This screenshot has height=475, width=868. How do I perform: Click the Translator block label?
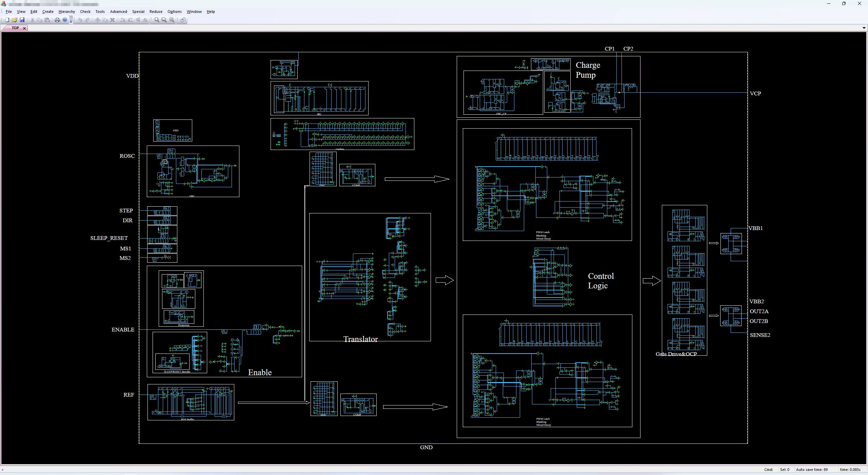pyautogui.click(x=360, y=339)
